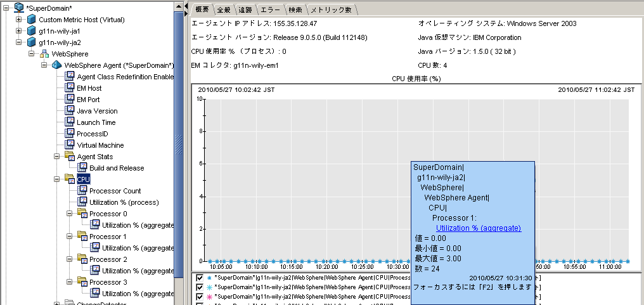644x305 pixels.
Task: Select the CPU folder in tree
Action: pyautogui.click(x=83, y=179)
